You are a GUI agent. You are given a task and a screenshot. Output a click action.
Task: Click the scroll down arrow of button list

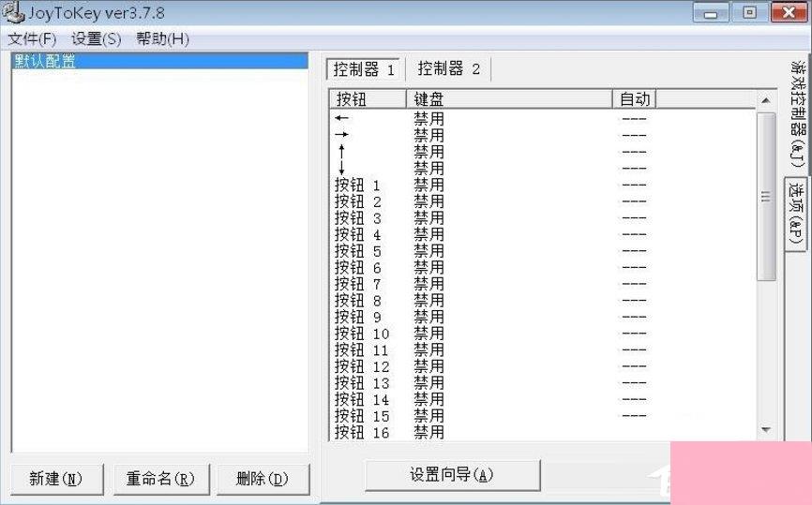click(x=766, y=429)
